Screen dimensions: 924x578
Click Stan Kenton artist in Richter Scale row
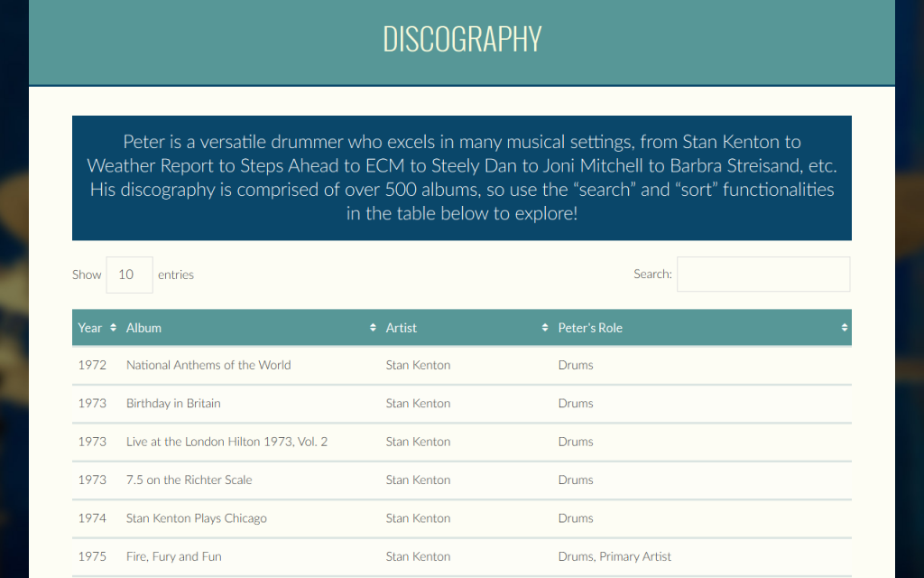(419, 480)
